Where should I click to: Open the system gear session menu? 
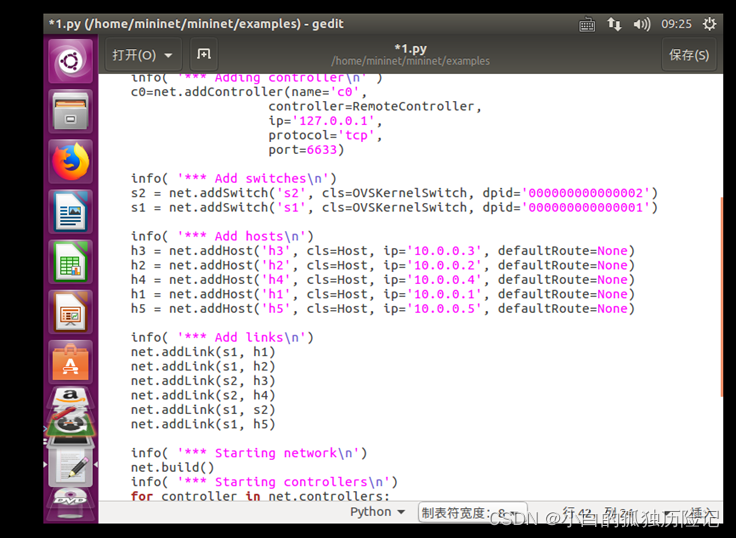pos(709,24)
